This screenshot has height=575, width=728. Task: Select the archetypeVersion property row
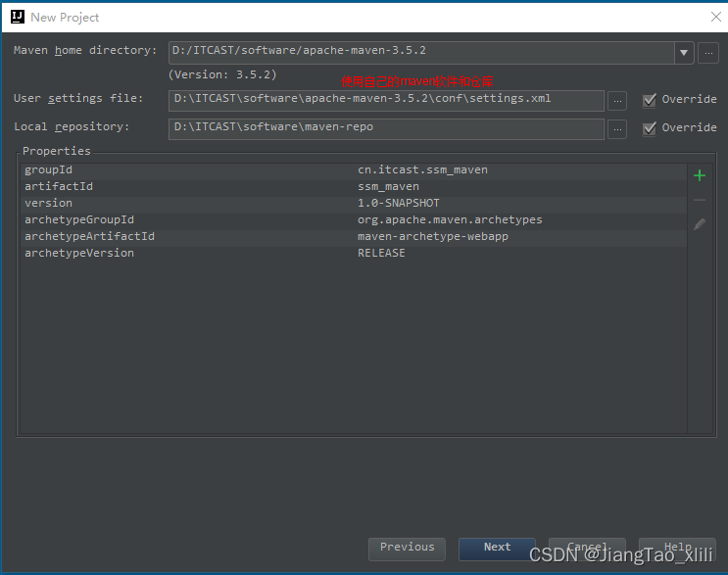coord(354,254)
